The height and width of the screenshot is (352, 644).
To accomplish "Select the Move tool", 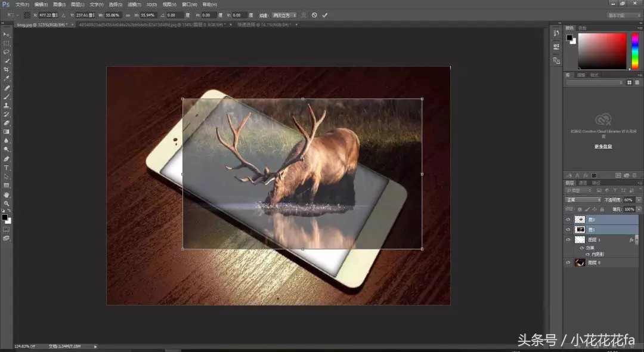I will point(7,35).
